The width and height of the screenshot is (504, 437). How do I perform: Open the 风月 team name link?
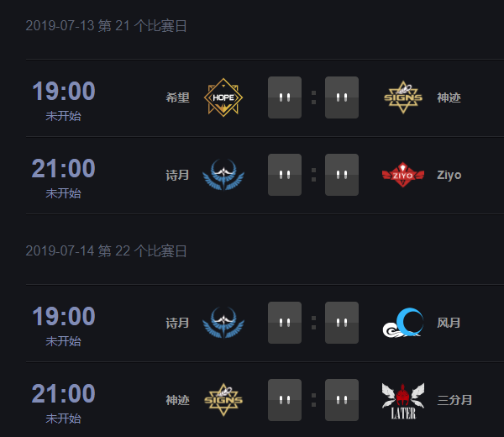(x=449, y=323)
